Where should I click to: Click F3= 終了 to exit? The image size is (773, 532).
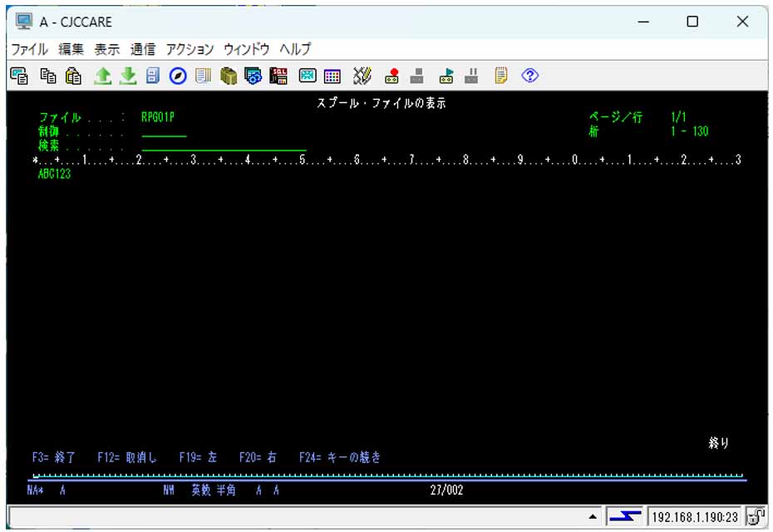54,457
